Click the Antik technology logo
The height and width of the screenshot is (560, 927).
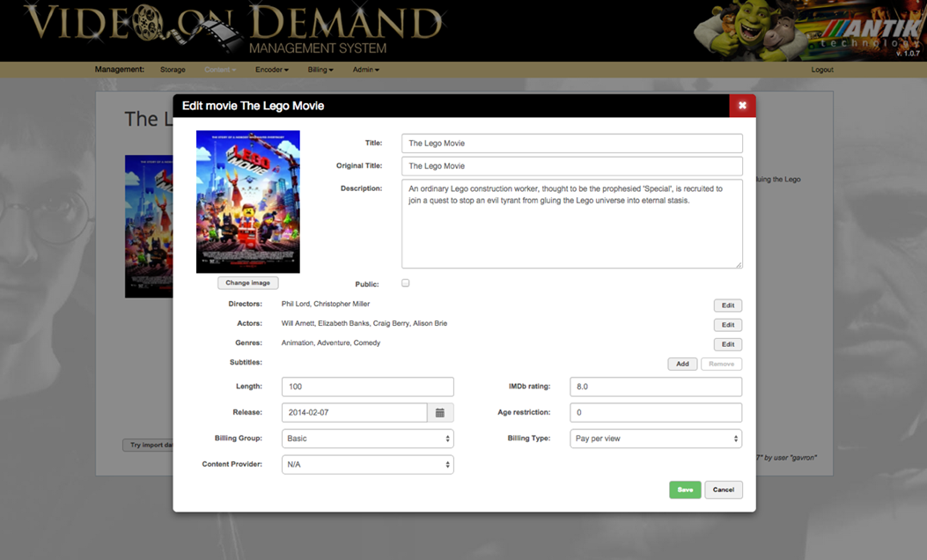click(x=872, y=34)
